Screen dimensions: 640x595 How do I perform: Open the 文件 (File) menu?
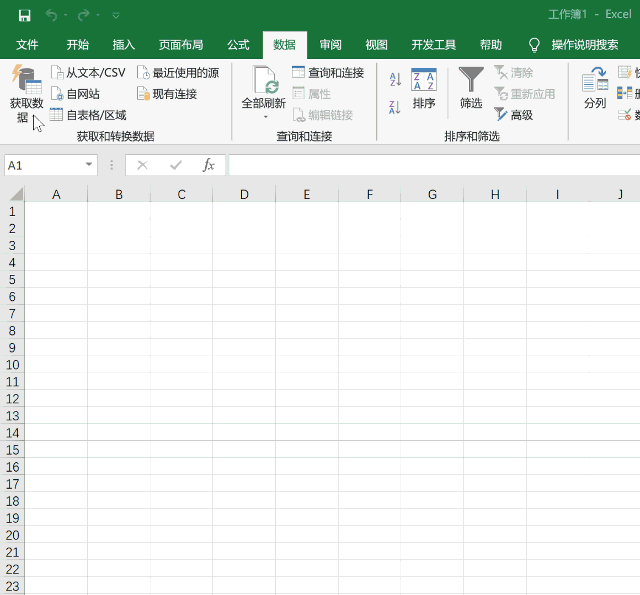[x=27, y=45]
